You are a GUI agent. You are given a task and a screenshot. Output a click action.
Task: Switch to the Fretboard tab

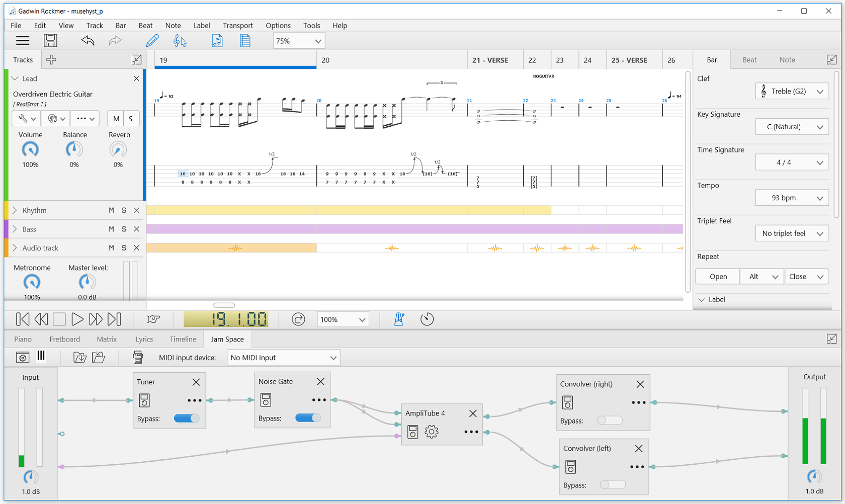(x=64, y=339)
